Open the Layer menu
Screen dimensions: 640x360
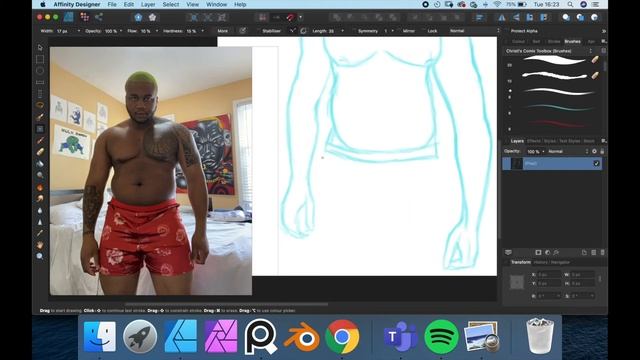(148, 4)
